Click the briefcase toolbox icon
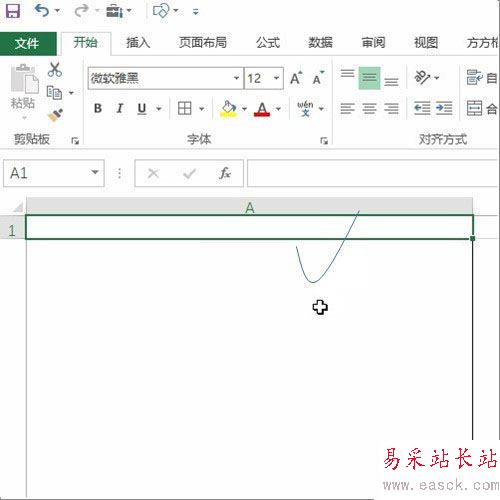Viewport: 500px width, 500px height. point(114,11)
